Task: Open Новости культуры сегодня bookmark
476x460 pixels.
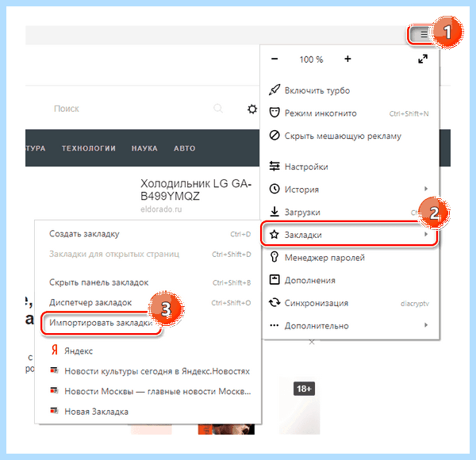Action: pyautogui.click(x=148, y=371)
